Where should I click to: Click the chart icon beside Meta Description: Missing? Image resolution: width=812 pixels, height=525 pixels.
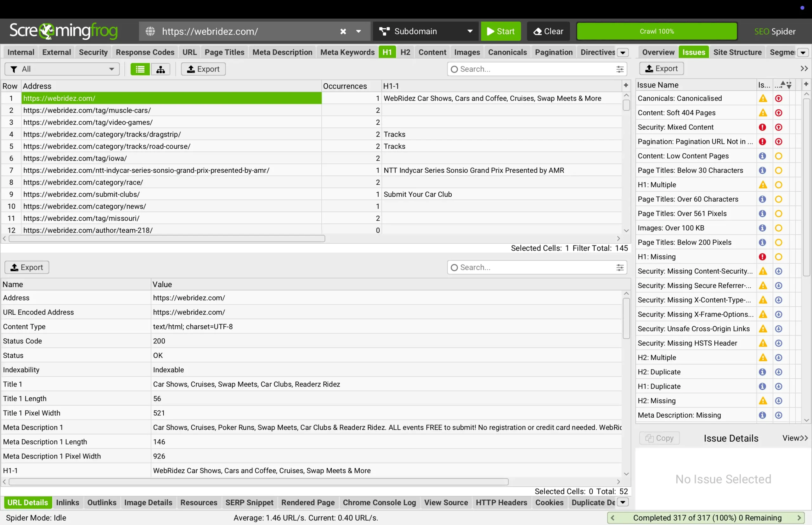click(778, 415)
